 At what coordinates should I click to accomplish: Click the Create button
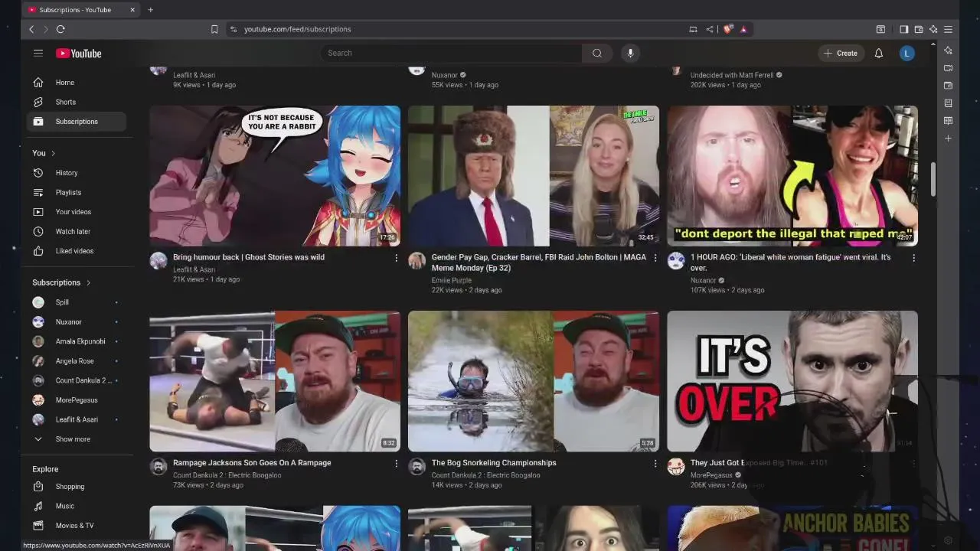point(840,53)
